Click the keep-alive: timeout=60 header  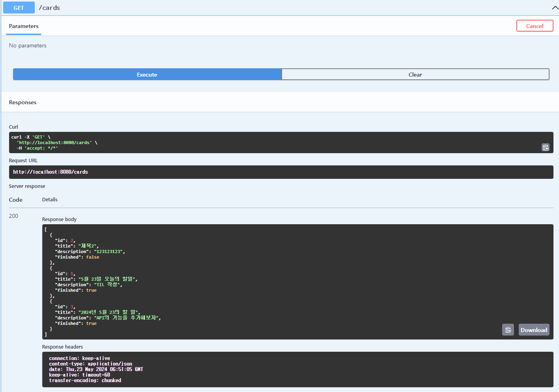click(x=79, y=375)
